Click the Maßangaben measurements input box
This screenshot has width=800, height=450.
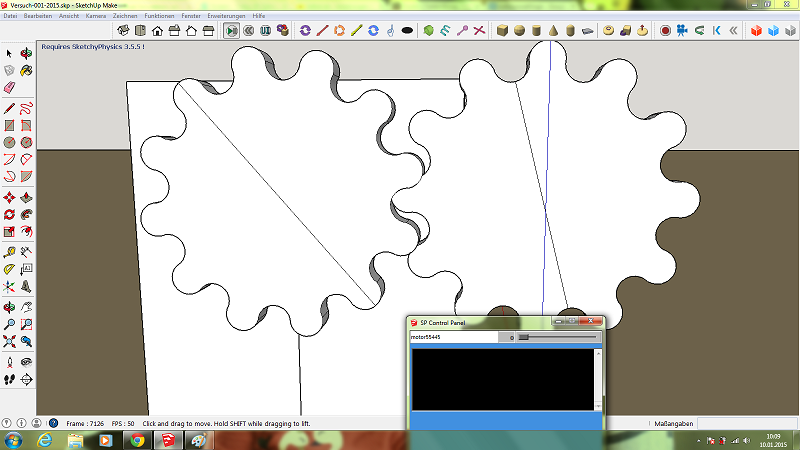point(746,424)
